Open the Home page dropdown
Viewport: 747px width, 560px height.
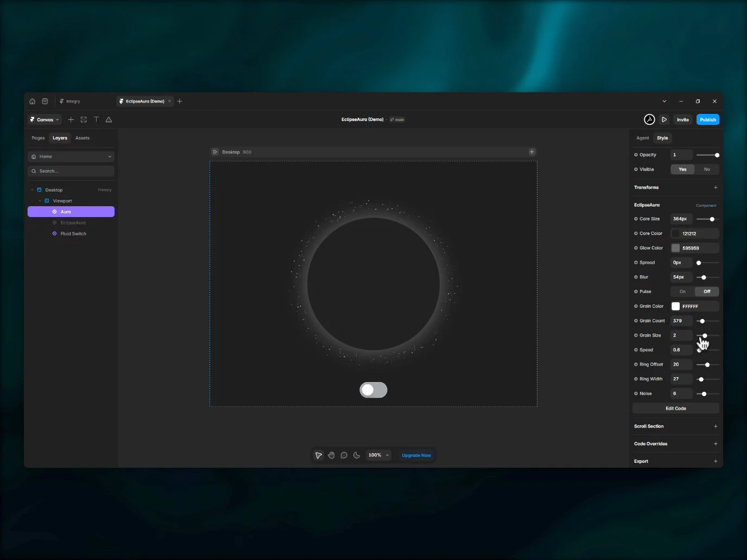tap(71, 156)
